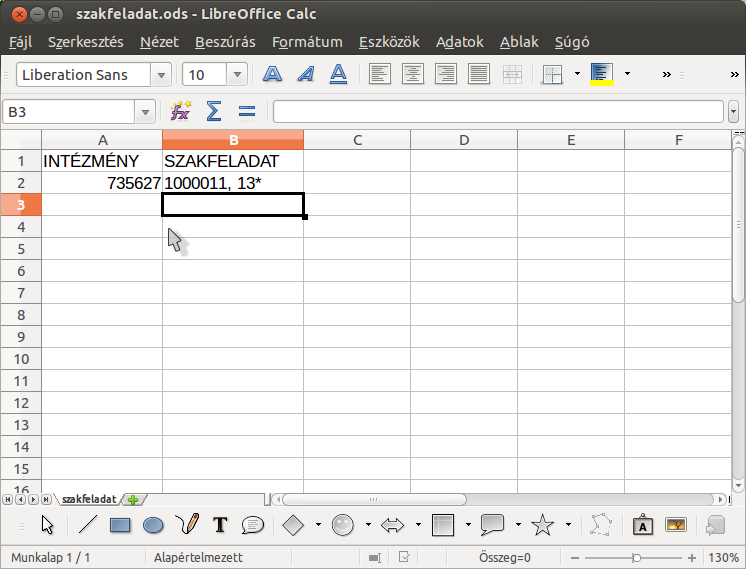Open Fontwork Gallery

643,525
